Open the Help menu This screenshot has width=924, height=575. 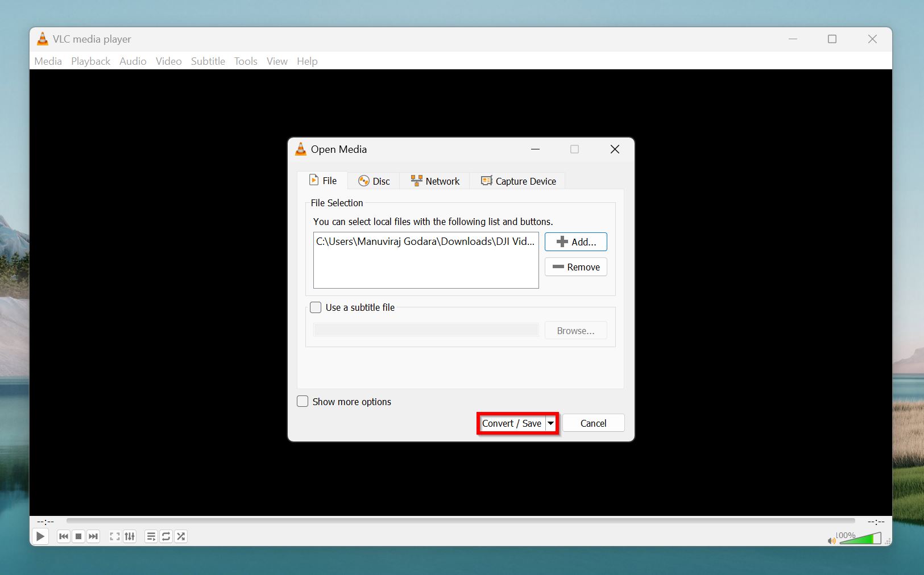pyautogui.click(x=307, y=61)
